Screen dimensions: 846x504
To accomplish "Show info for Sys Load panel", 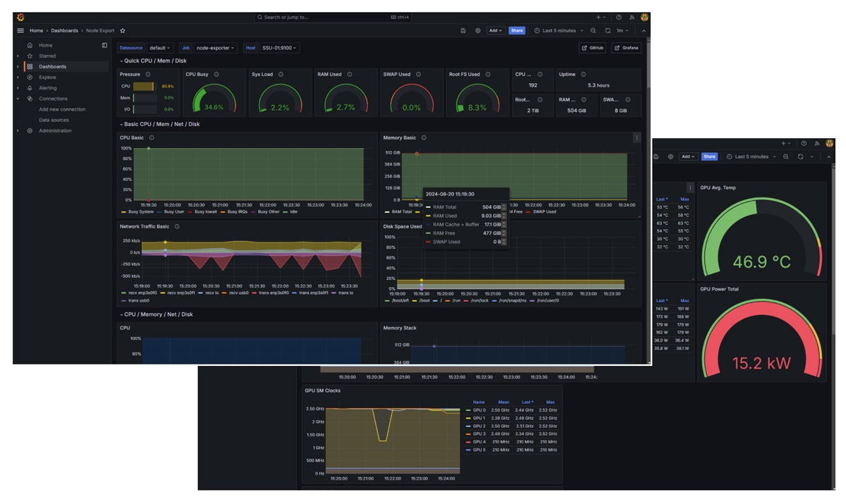I will click(x=281, y=74).
